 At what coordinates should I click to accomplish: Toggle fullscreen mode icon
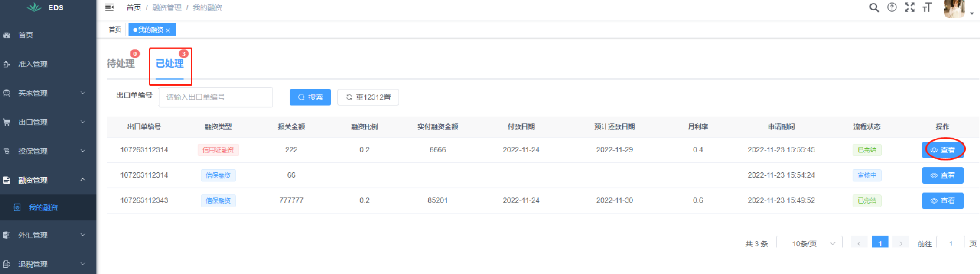[910, 7]
